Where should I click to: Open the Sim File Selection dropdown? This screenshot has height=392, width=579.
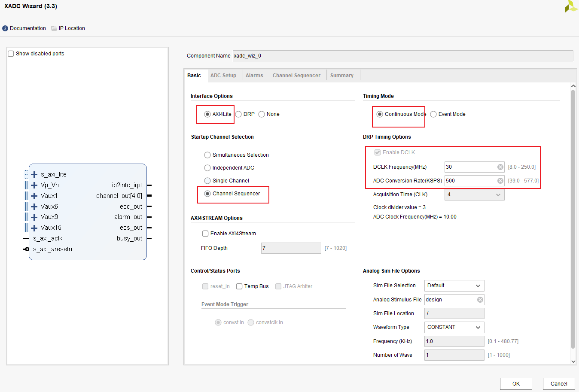[x=454, y=286]
